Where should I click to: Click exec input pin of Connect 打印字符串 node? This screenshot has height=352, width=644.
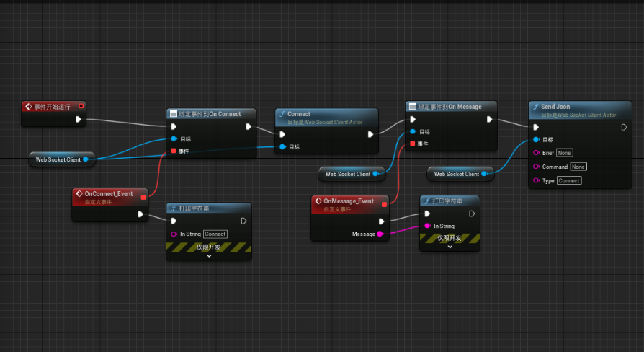[x=174, y=221]
